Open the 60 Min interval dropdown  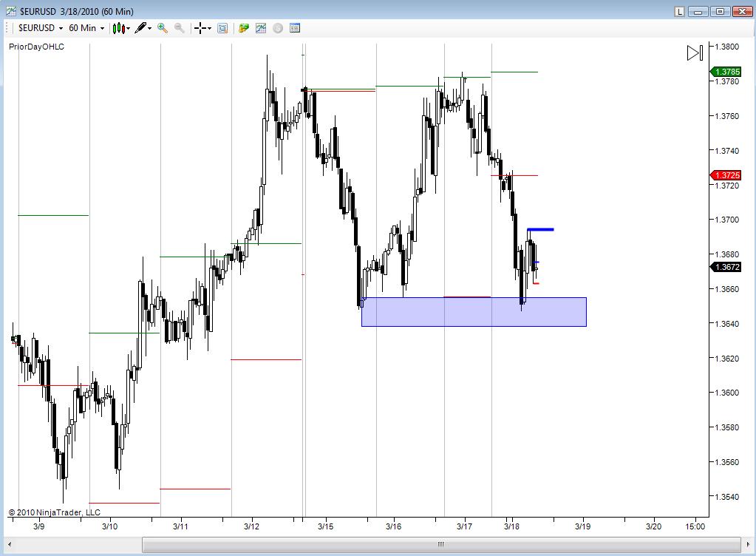86,28
